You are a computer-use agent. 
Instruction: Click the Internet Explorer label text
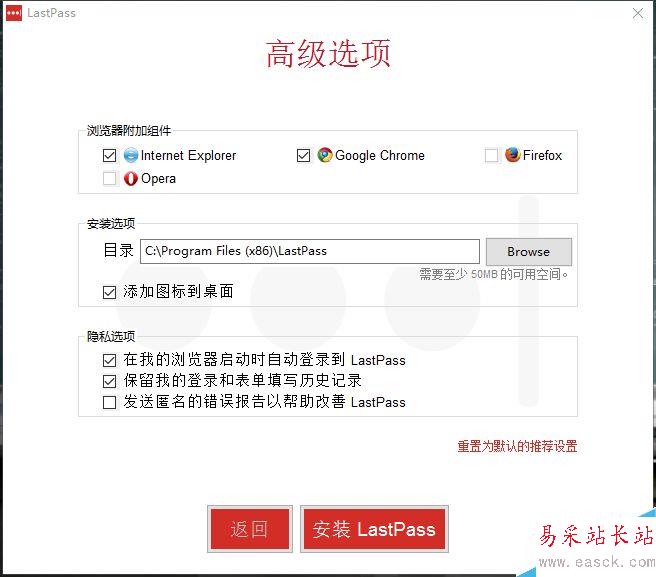pos(188,156)
